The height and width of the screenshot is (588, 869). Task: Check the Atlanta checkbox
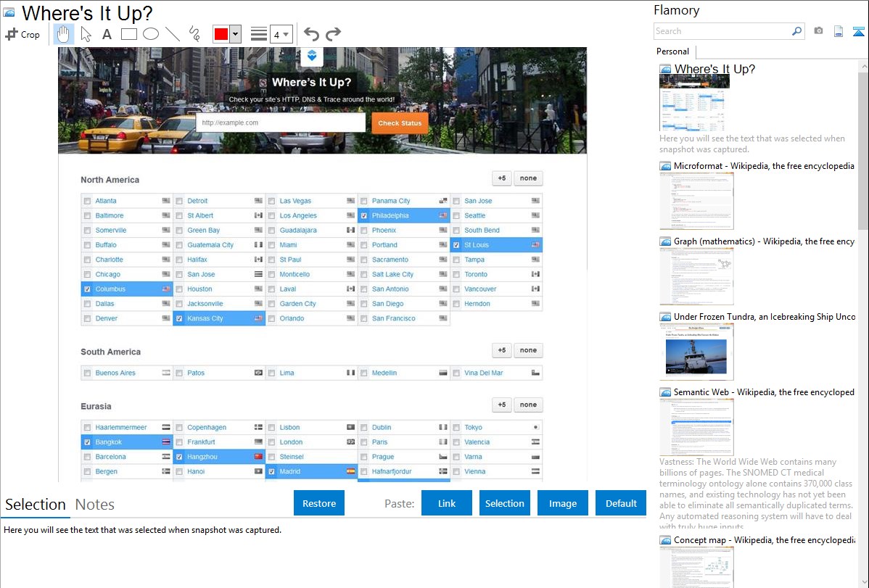(x=87, y=201)
